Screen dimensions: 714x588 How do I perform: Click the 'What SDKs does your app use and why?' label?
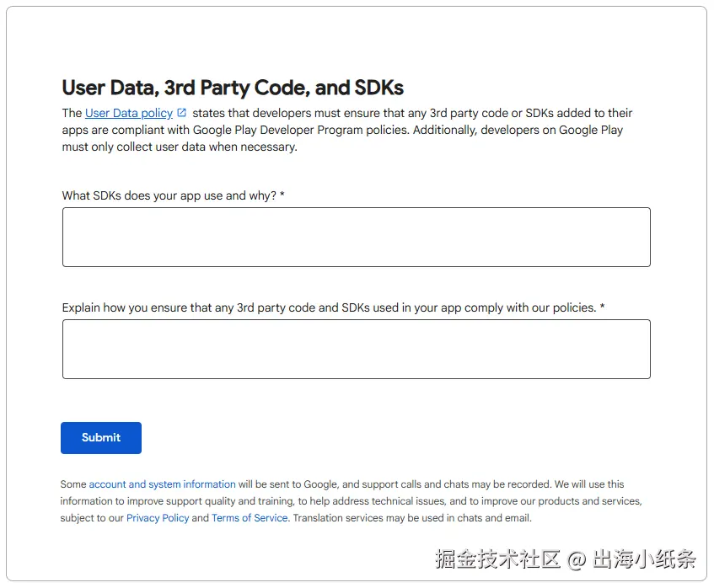169,195
